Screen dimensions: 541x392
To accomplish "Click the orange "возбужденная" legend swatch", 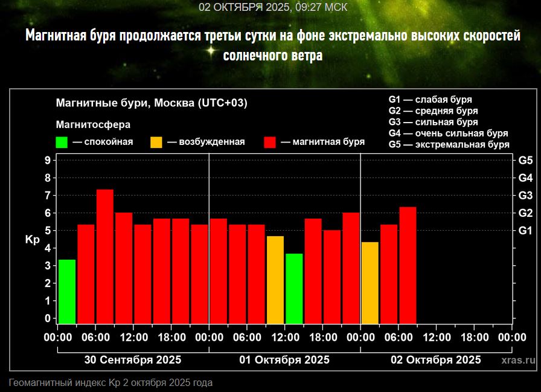I will pos(156,143).
